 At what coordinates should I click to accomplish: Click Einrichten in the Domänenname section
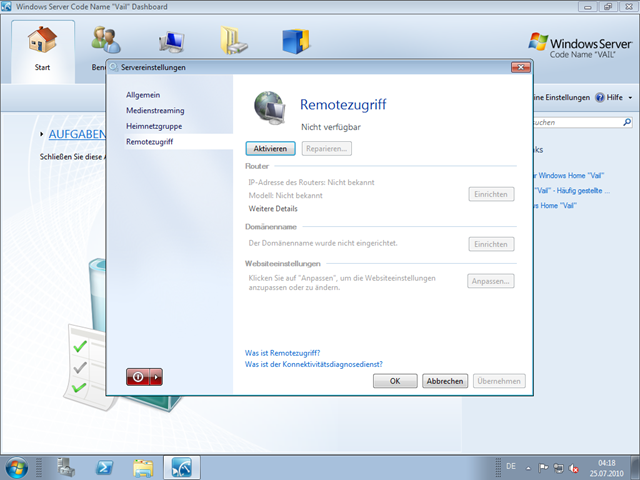coord(491,244)
